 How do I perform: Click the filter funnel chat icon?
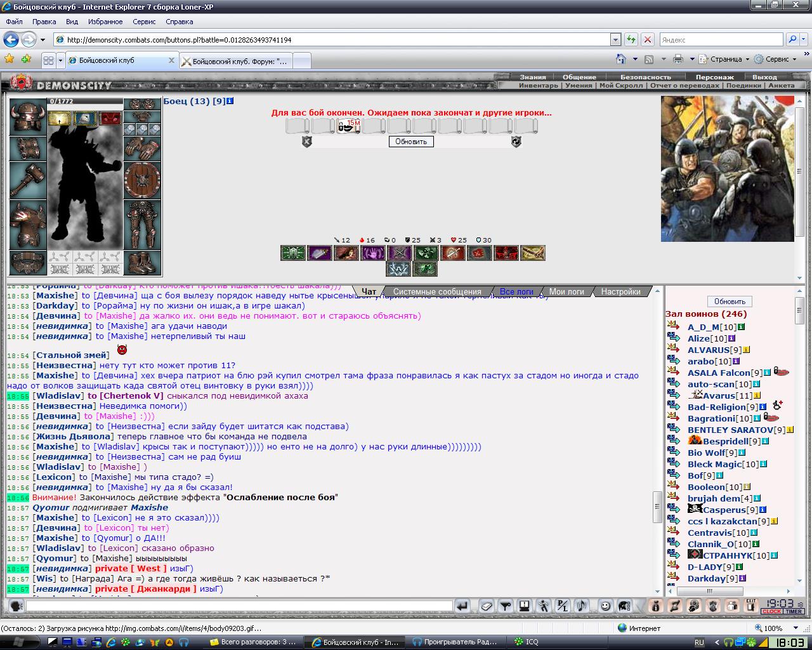point(505,606)
